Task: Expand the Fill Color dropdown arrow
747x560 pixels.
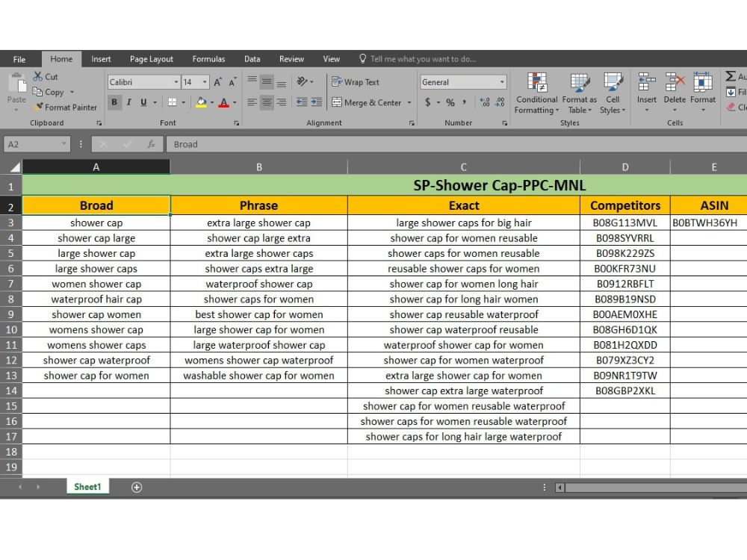Action: coord(211,102)
